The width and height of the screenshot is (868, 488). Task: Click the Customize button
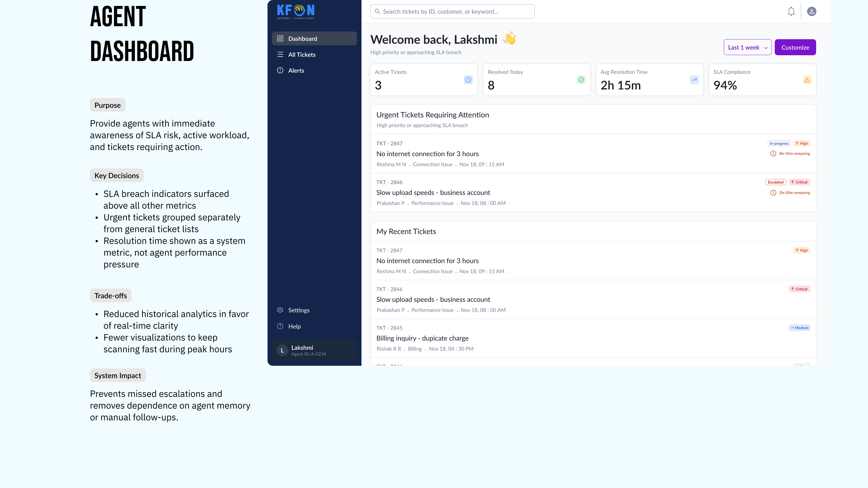(795, 47)
